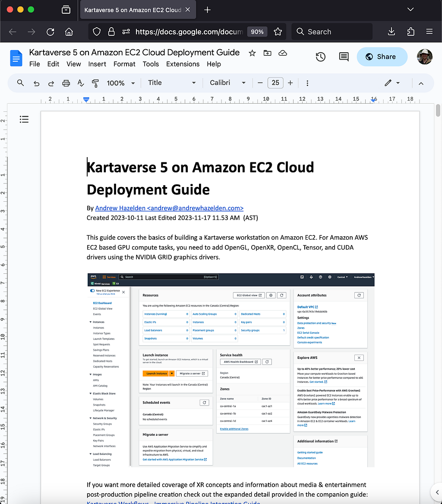Show document outline list icon

24,120
